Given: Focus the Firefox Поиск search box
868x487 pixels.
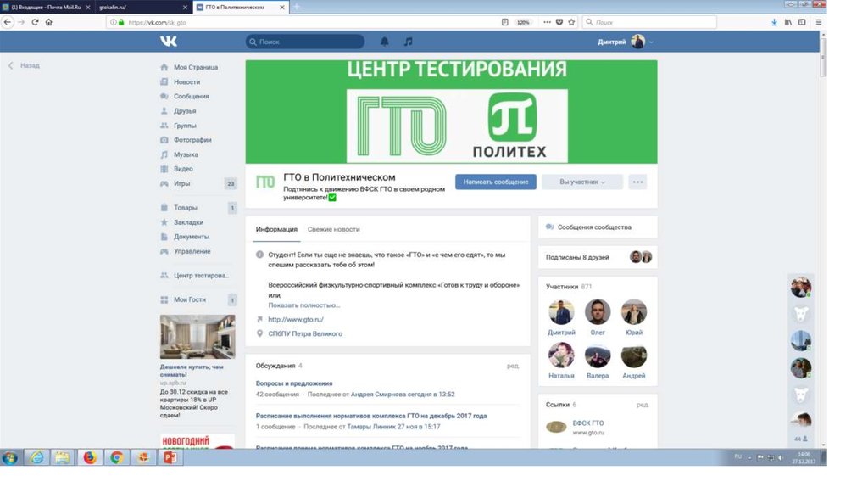Looking at the screenshot, I should pyautogui.click(x=650, y=22).
